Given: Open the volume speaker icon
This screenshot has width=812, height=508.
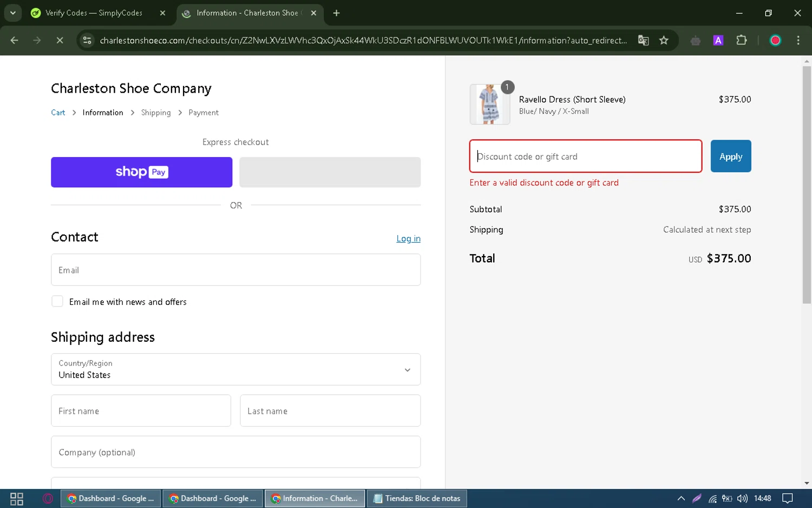Looking at the screenshot, I should 742,498.
